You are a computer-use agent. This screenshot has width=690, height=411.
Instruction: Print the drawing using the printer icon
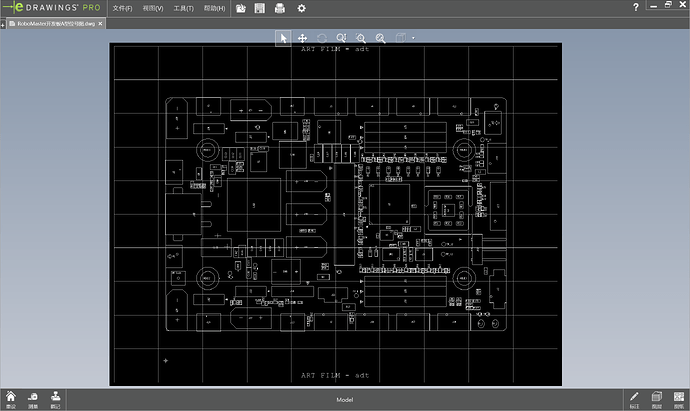pos(280,8)
